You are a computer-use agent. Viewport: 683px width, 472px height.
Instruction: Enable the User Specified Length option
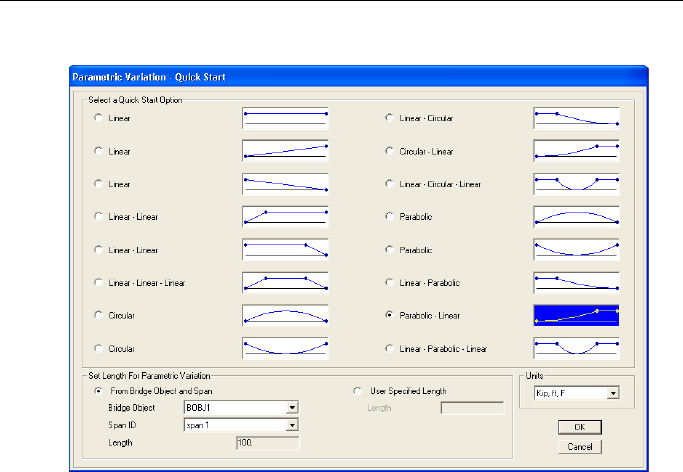[358, 390]
